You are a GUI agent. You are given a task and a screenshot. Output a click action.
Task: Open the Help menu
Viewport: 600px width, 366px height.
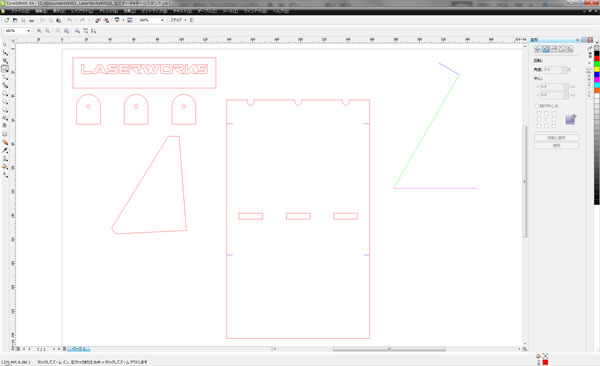pyautogui.click(x=280, y=11)
